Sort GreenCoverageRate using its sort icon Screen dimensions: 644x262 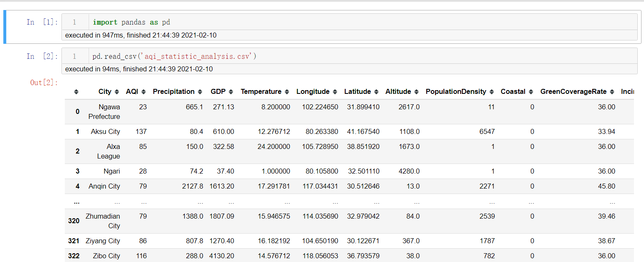click(x=612, y=92)
